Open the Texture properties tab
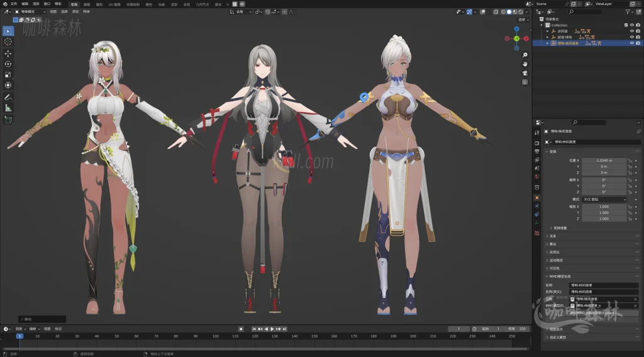 537,233
